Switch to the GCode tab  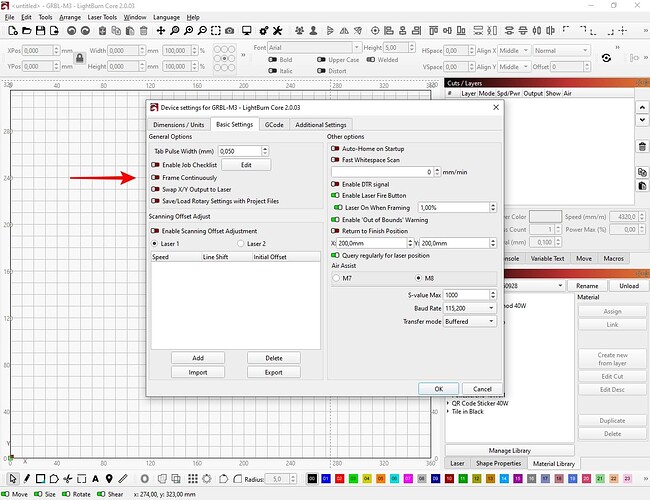click(273, 124)
